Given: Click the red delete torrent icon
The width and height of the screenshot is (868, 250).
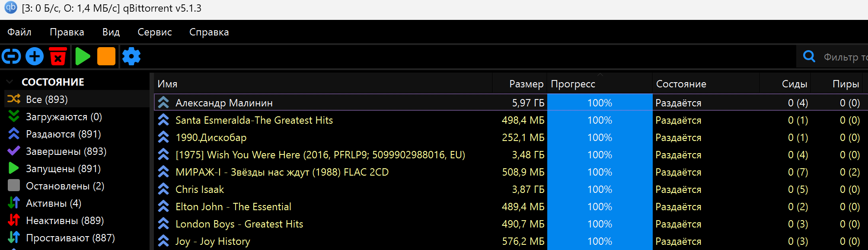Looking at the screenshot, I should [x=58, y=57].
